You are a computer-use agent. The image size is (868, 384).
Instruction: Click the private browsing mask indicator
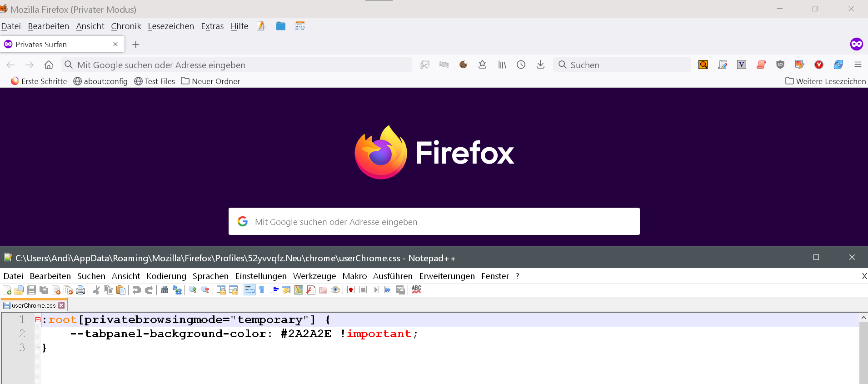pos(856,44)
